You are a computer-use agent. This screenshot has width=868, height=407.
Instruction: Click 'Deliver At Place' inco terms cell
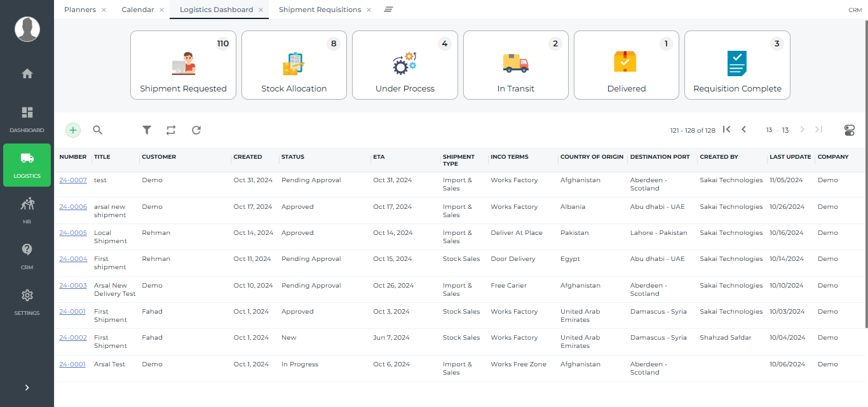(x=517, y=233)
